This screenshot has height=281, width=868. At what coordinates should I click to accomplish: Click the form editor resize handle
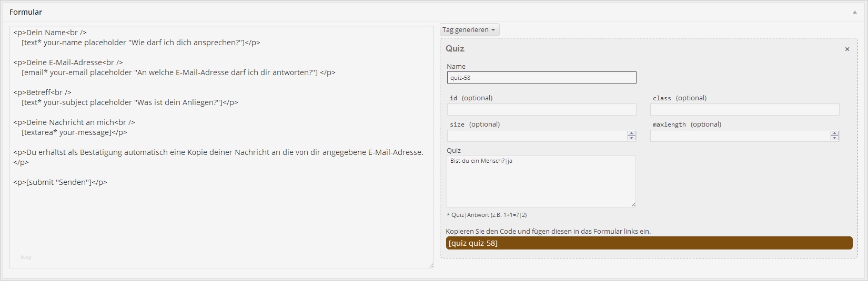pyautogui.click(x=431, y=265)
